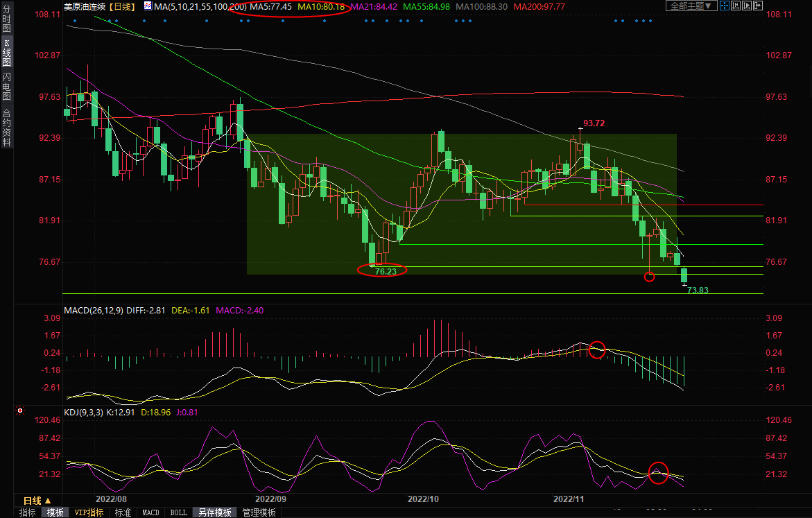This screenshot has height=518, width=812.
Task: Click the red circle on the KDJ crossover
Action: pyautogui.click(x=658, y=472)
